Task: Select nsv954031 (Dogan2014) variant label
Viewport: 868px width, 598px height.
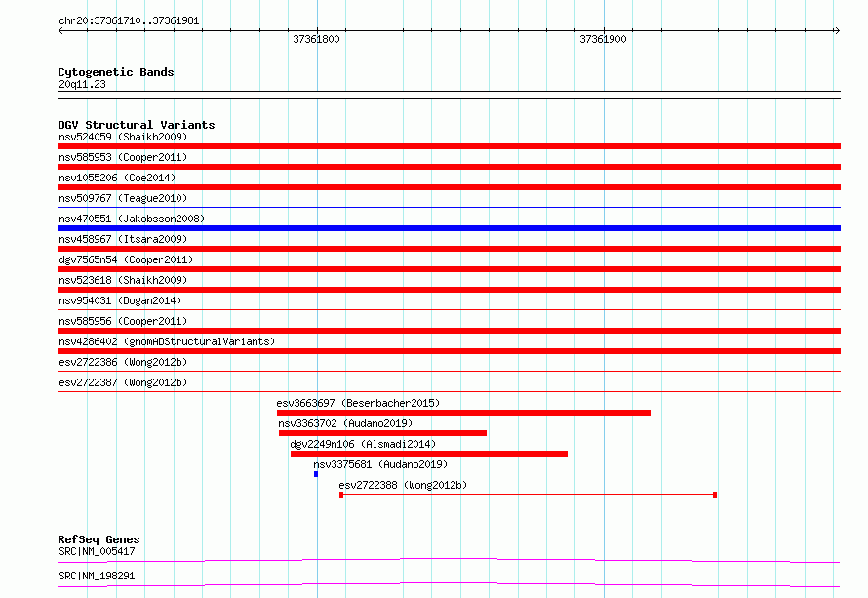Action: (120, 300)
